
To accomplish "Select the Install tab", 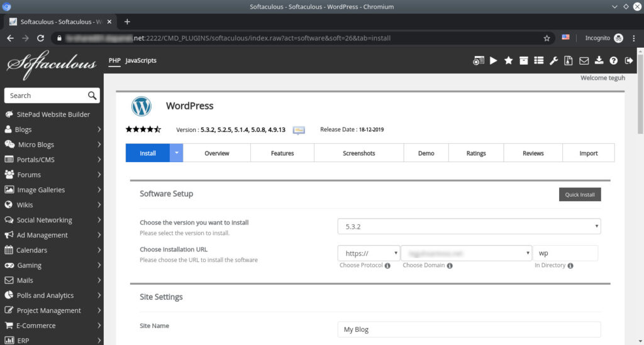I will pos(147,153).
